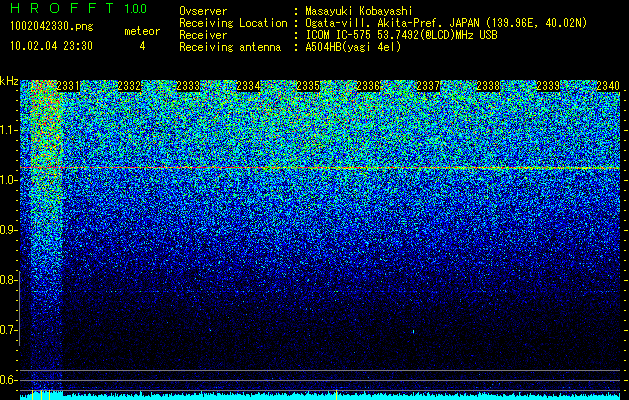Viewport: 629px width, 400px height.
Task: Click the yellow meteor tick under 2336
Action: (336, 394)
